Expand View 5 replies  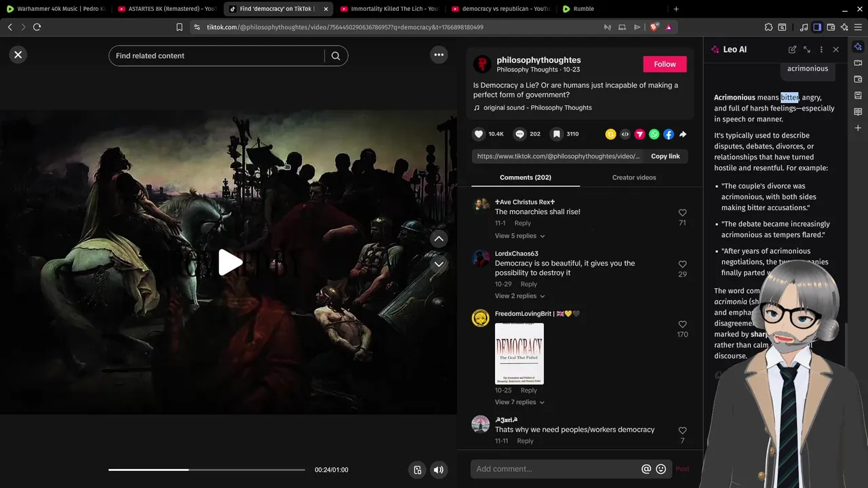click(x=520, y=236)
